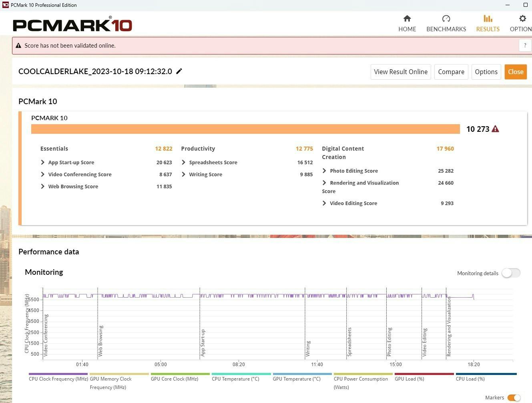This screenshot has height=403, width=532.
Task: Click the orange Close button
Action: click(516, 72)
